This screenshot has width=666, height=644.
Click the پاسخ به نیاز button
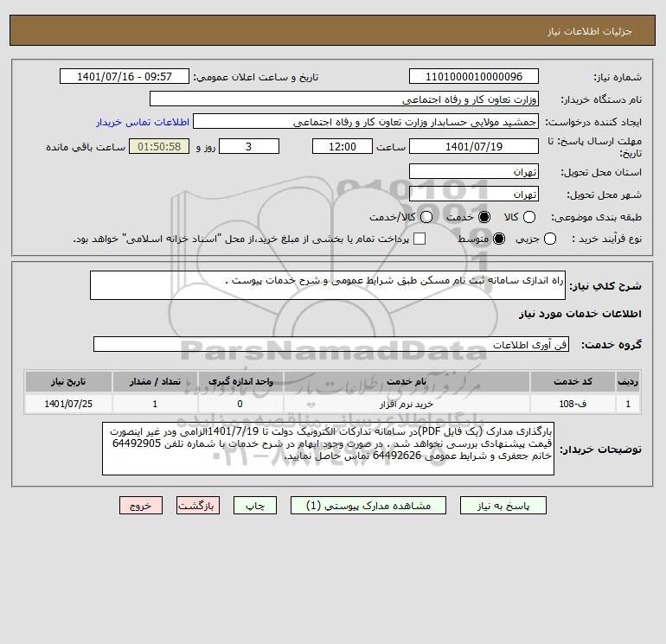coord(503,506)
